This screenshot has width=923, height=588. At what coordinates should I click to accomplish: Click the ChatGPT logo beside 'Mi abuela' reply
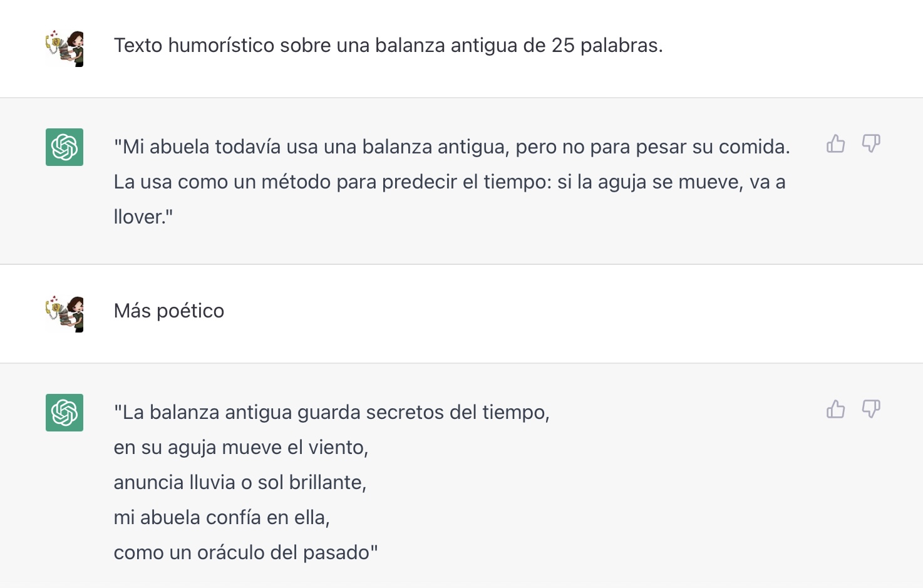(64, 147)
